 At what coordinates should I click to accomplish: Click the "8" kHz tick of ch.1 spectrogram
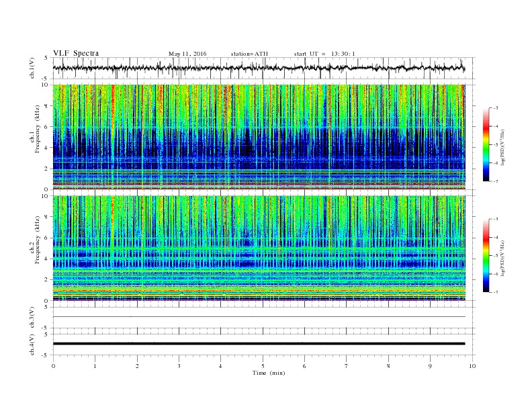click(47, 106)
